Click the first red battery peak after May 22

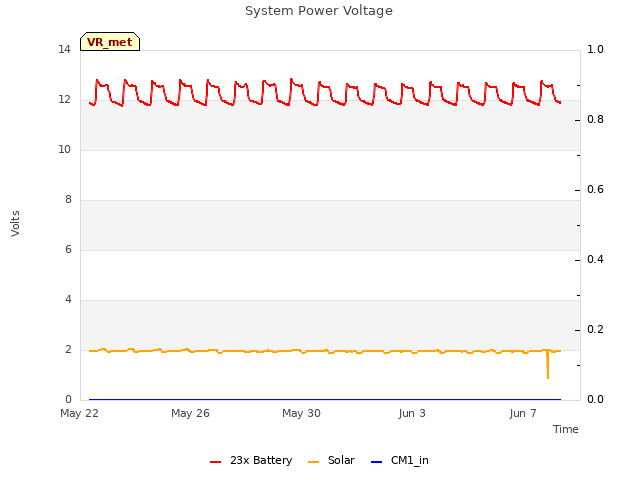tap(97, 80)
